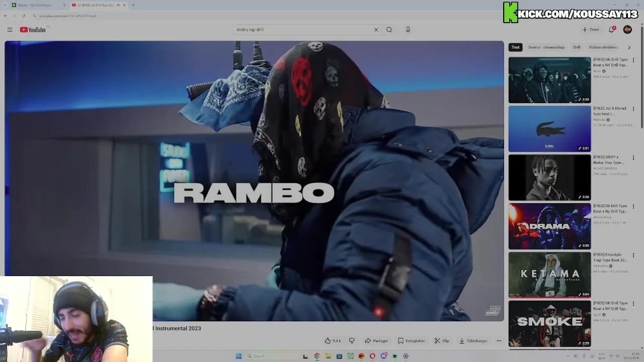The height and width of the screenshot is (362, 644).
Task: Open the Windows Start menu
Action: (238, 356)
